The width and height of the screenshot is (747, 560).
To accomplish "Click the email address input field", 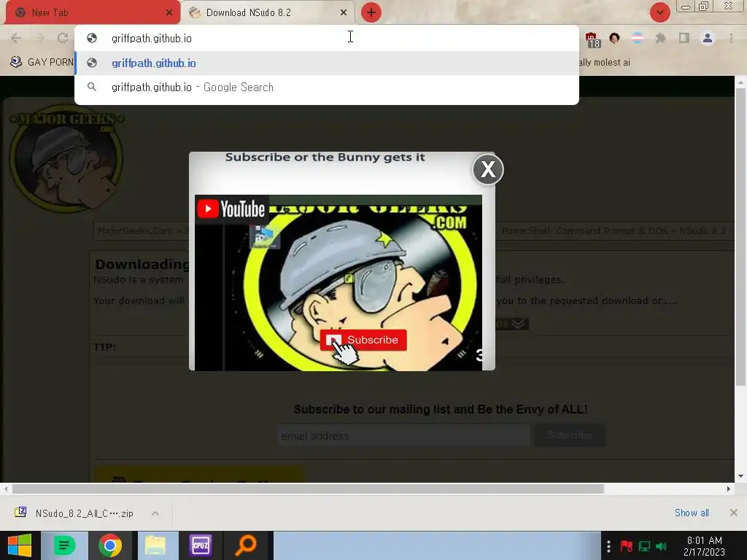I will [x=403, y=436].
